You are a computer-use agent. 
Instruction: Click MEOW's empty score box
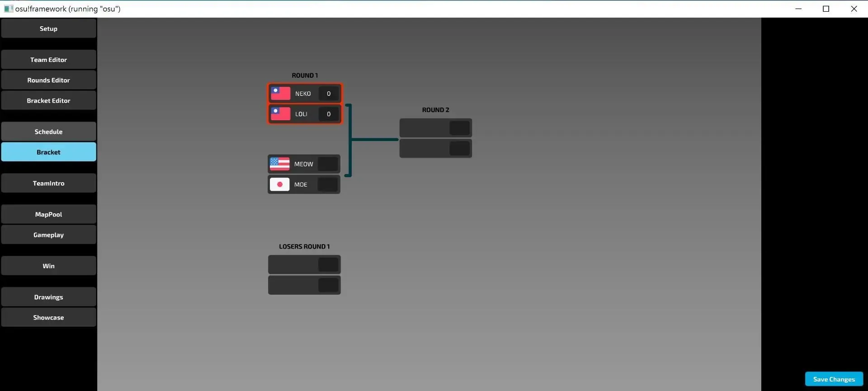[328, 164]
